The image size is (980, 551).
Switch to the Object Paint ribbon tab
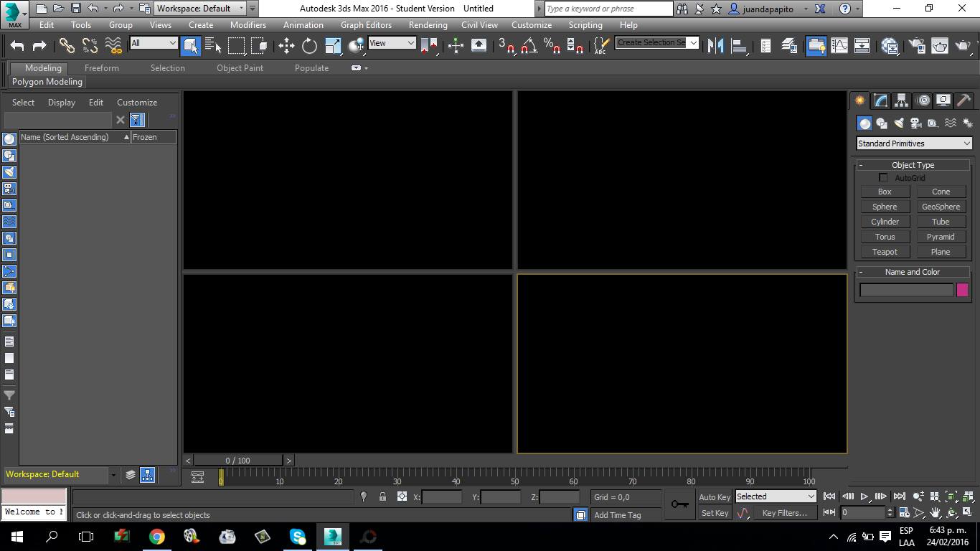240,68
